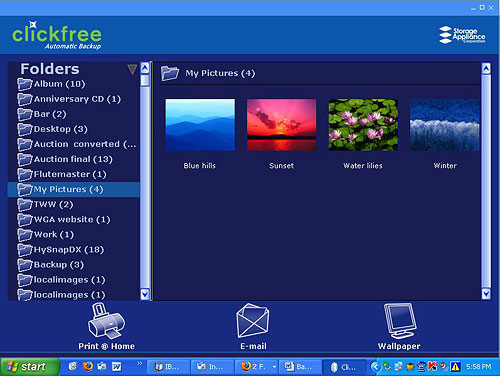Click the 5:58 PM clock
Screen dimensions: 500x376
(479, 367)
